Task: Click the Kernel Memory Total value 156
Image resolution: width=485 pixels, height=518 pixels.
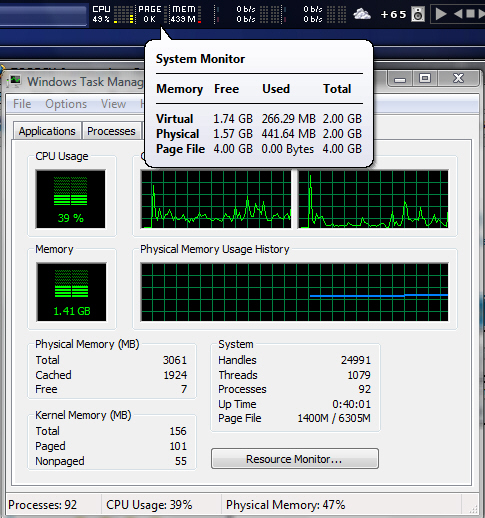Action: click(x=178, y=431)
